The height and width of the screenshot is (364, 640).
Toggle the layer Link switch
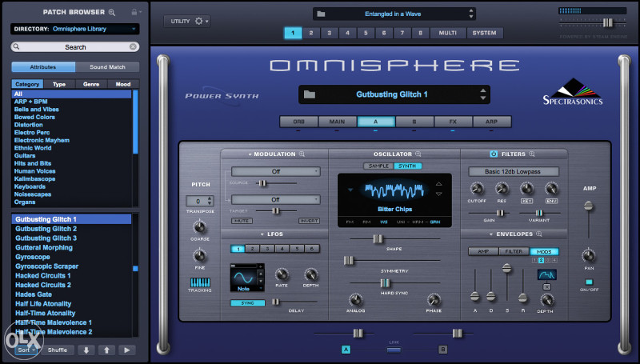tap(394, 350)
